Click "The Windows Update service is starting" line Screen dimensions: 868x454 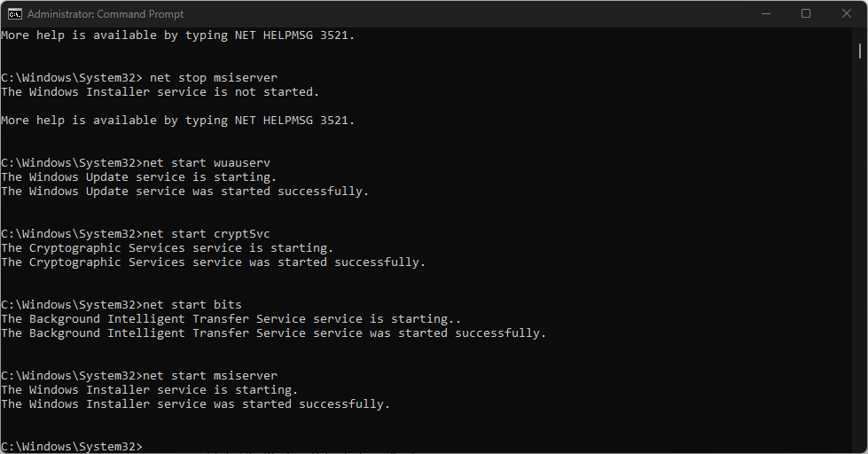click(138, 177)
